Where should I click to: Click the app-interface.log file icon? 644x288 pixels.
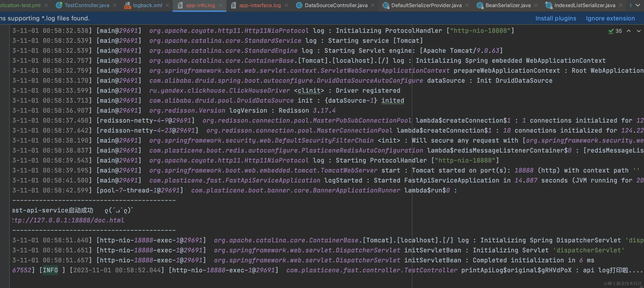pos(233,5)
